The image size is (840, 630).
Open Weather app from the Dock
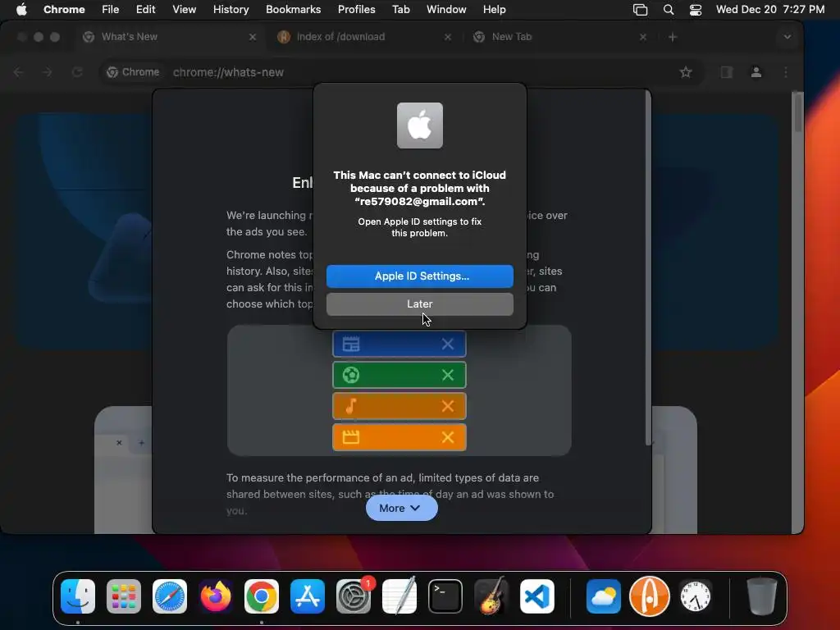tap(603, 596)
